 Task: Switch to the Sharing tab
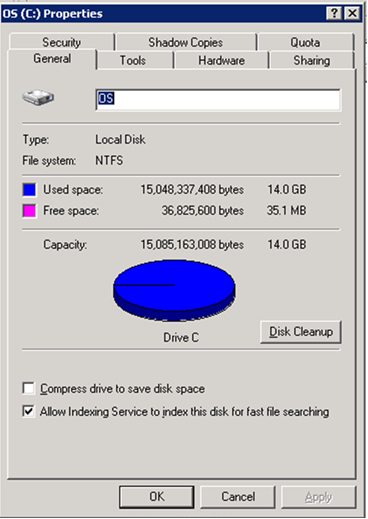click(312, 60)
